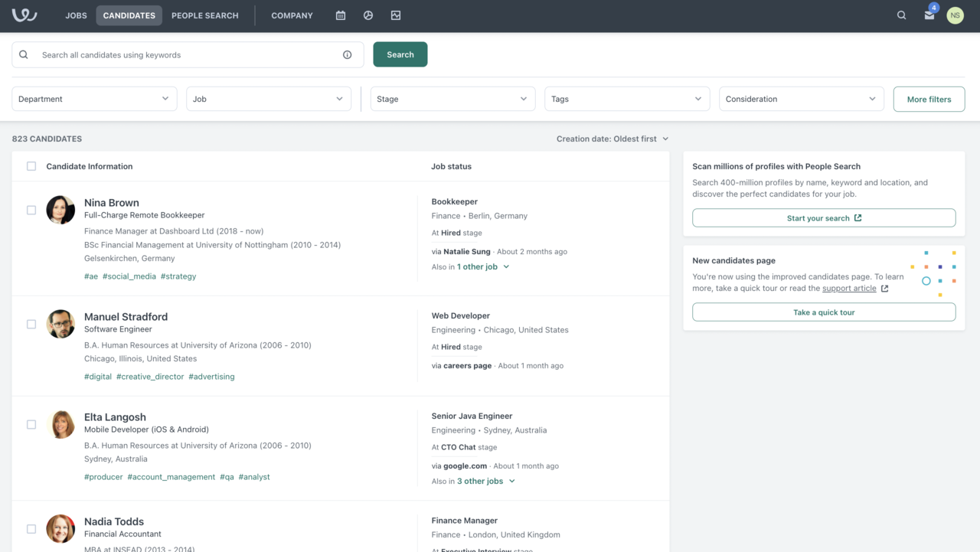Image resolution: width=980 pixels, height=552 pixels.
Task: Click the #social_media tag
Action: click(x=129, y=276)
